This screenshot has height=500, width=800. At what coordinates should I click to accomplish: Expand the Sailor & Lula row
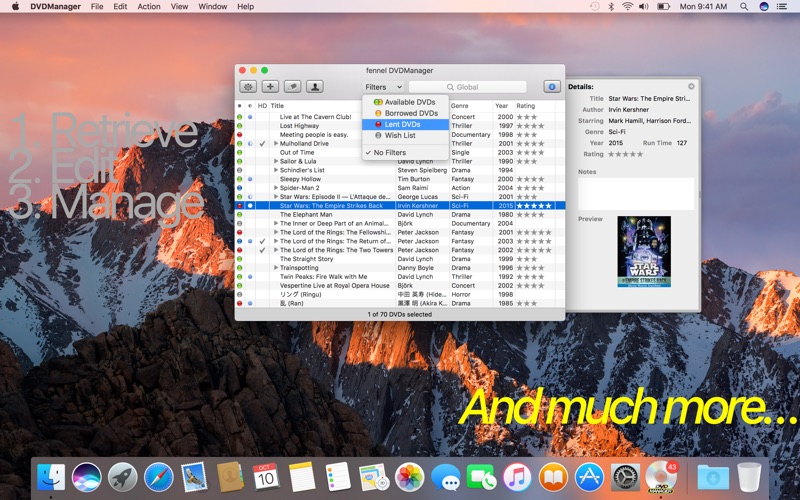[276, 161]
